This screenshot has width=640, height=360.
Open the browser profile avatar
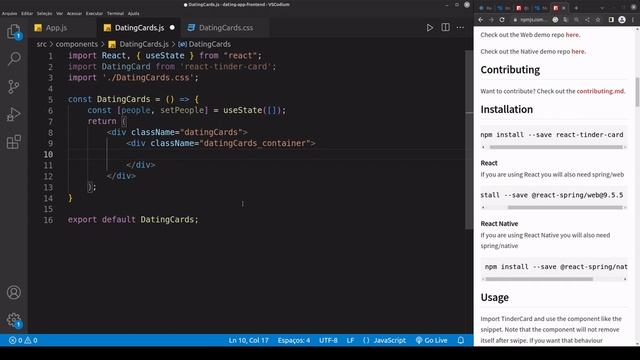(622, 20)
